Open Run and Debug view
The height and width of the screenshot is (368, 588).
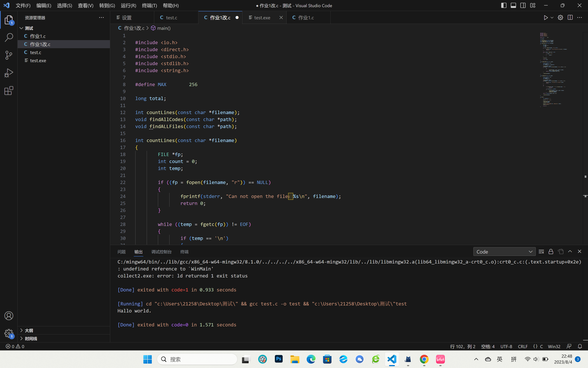[x=9, y=73]
